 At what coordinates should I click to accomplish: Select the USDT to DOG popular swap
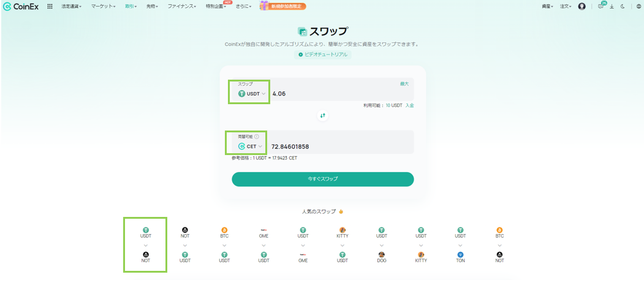tap(382, 245)
